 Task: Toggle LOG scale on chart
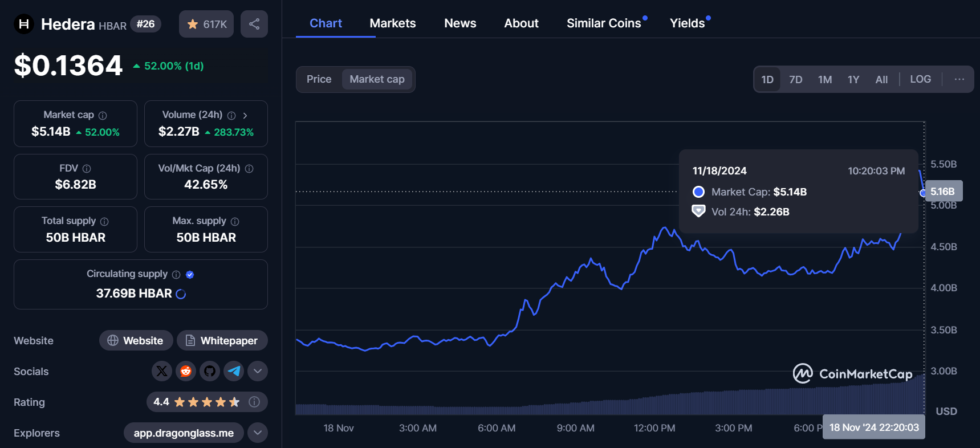pyautogui.click(x=920, y=79)
